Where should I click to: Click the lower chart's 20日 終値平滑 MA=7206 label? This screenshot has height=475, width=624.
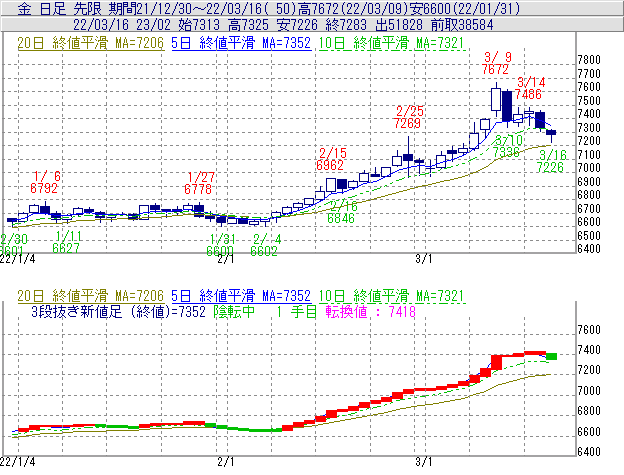pos(90,296)
